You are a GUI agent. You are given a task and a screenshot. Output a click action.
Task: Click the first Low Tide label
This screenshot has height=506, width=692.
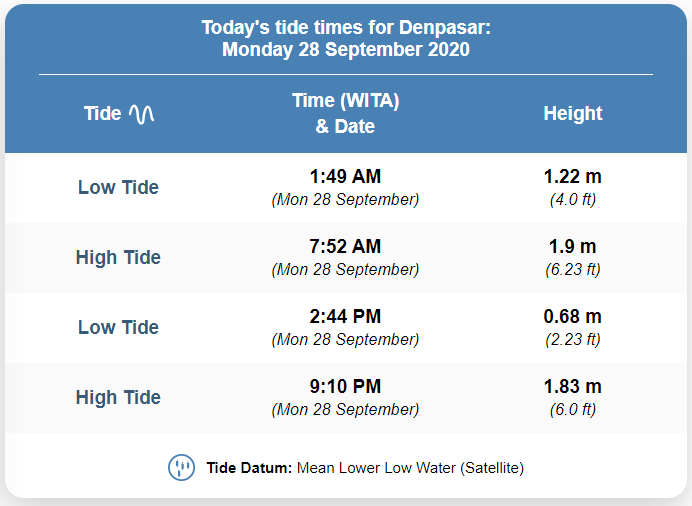(x=118, y=187)
